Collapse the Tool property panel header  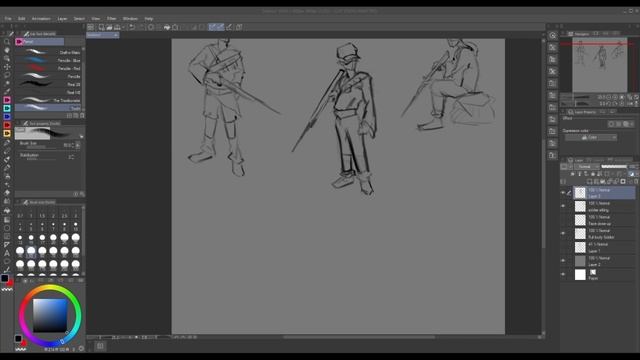[42, 123]
